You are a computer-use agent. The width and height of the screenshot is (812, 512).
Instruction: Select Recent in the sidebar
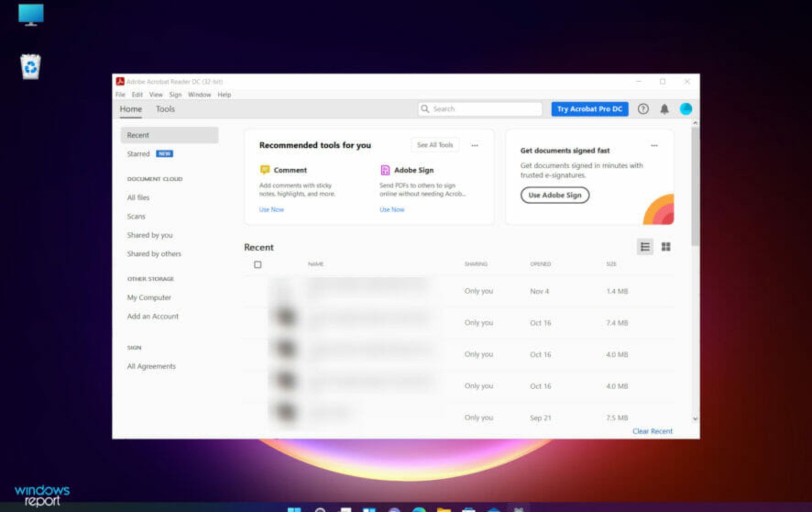point(170,135)
